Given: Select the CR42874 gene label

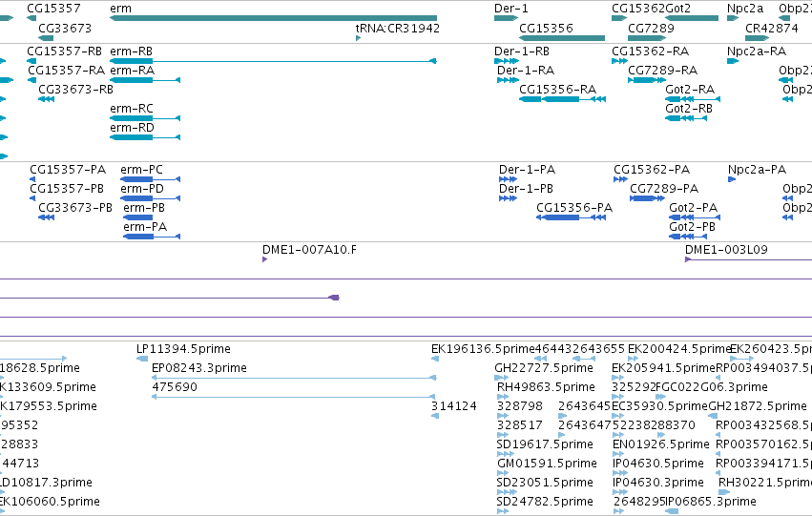Looking at the screenshot, I should tap(772, 28).
